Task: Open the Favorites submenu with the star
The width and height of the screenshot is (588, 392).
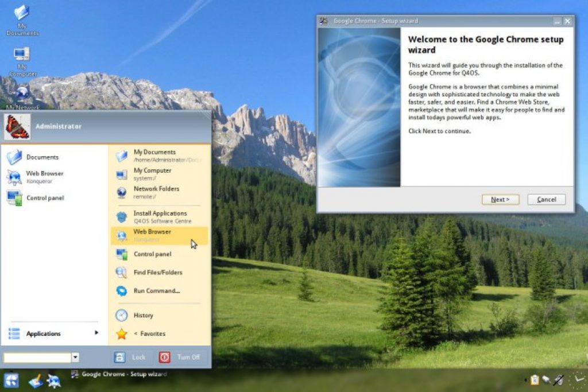Action: click(160, 333)
